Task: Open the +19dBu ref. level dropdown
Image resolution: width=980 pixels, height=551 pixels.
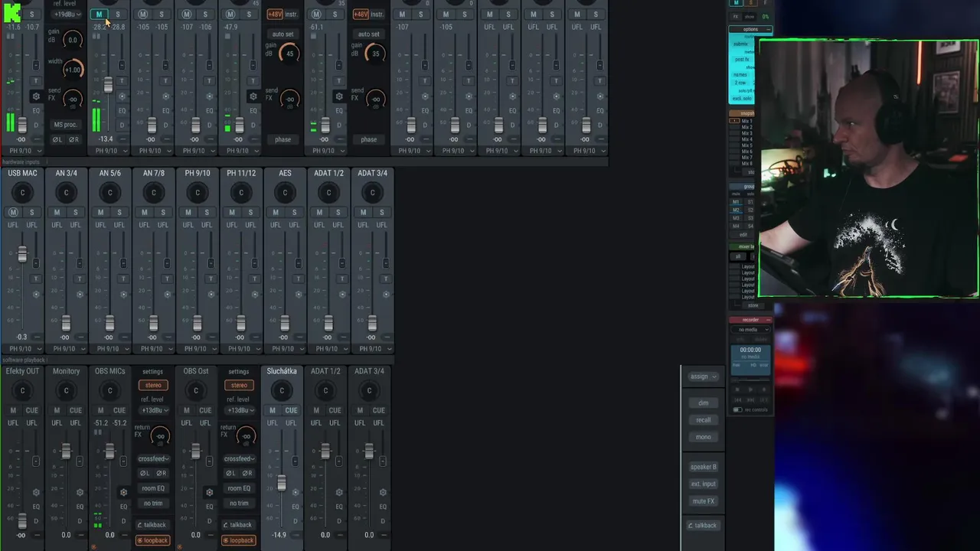Action: pyautogui.click(x=65, y=15)
